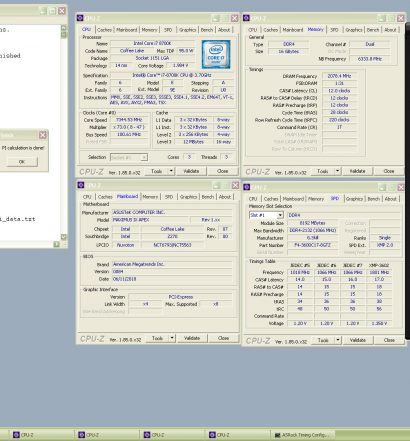Screen dimensions: 410x441
Task: Click the Close button in the Mainboard tab window
Action: (x=223, y=338)
